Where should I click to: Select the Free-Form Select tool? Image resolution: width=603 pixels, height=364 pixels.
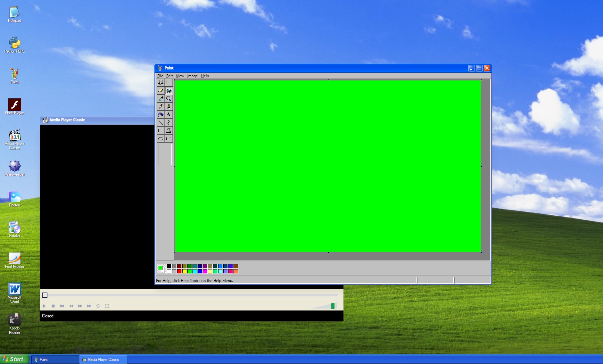[x=161, y=83]
